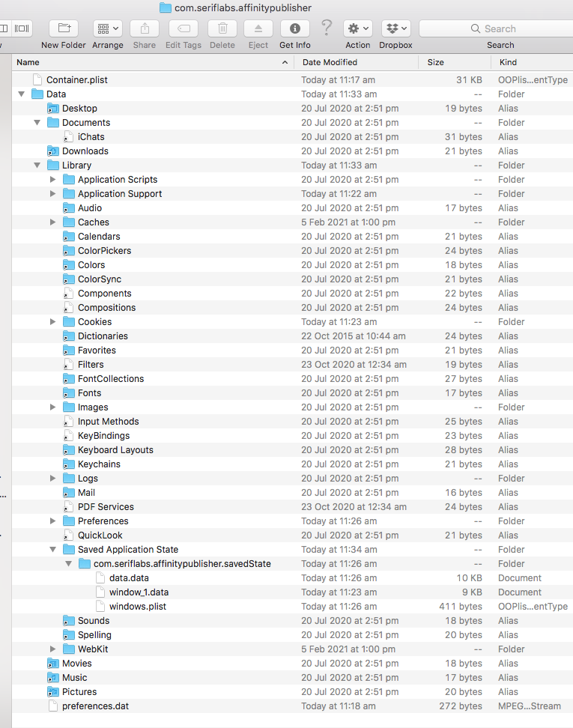Expand the Images folder
This screenshot has width=573, height=728.
click(53, 407)
